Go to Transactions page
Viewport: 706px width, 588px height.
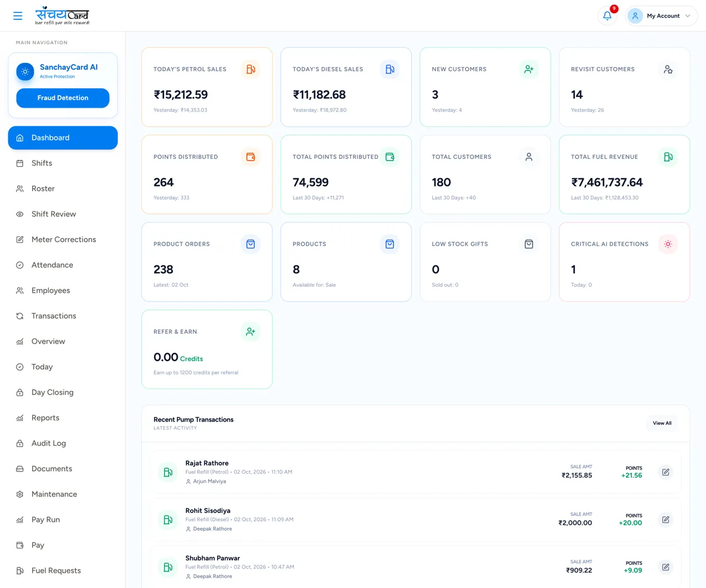63,316
